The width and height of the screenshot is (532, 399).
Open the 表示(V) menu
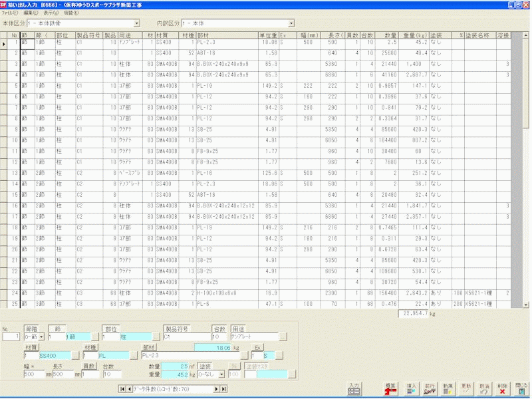[x=51, y=13]
